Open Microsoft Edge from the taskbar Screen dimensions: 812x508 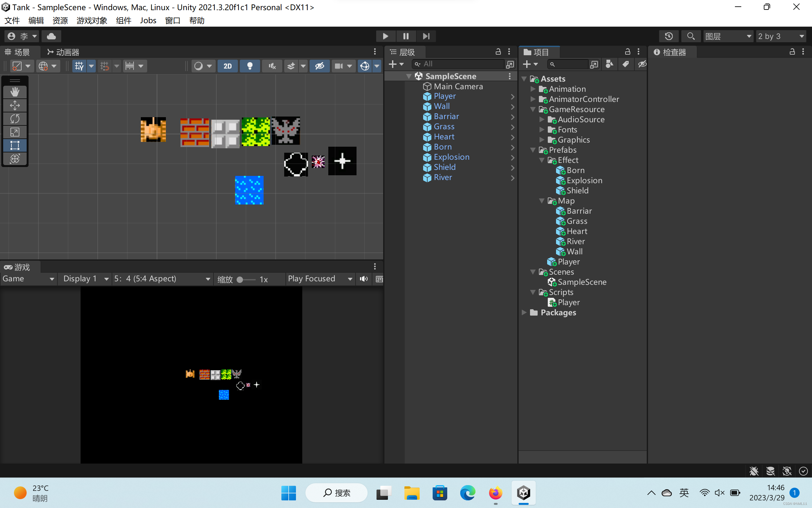tap(468, 493)
